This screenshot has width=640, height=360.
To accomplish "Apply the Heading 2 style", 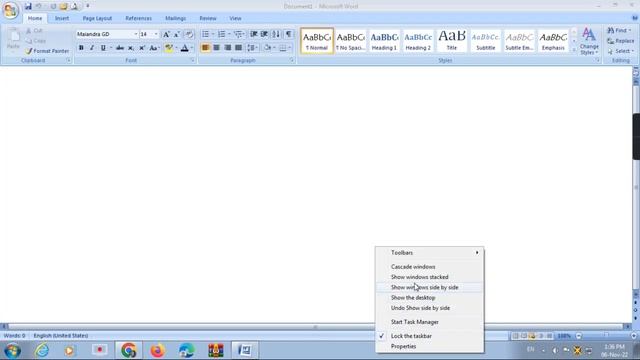I will click(418, 41).
